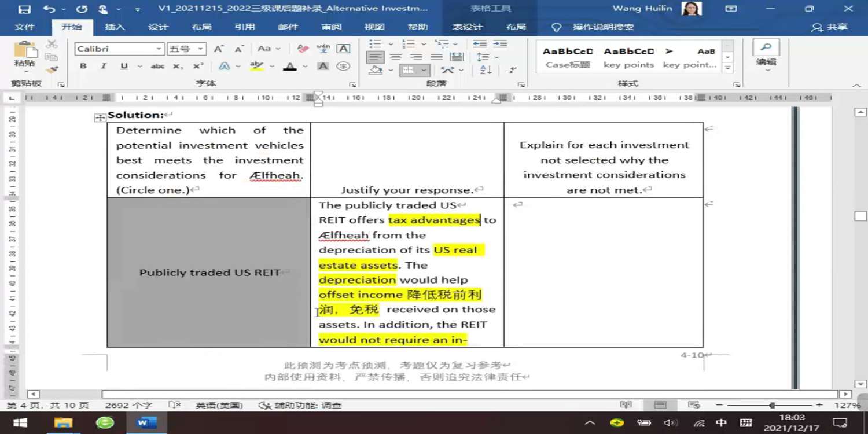This screenshot has height=434, width=868.
Task: Click the Cut scissors icon
Action: click(52, 44)
